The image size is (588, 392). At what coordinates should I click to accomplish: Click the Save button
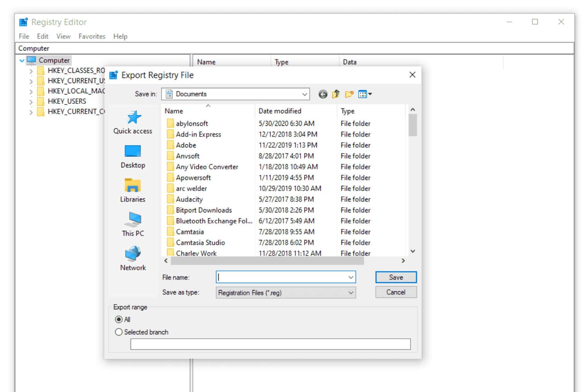coord(396,277)
